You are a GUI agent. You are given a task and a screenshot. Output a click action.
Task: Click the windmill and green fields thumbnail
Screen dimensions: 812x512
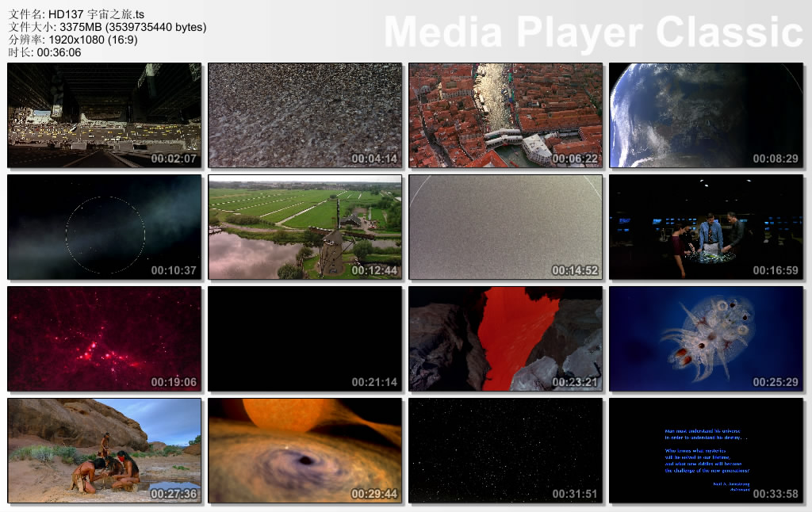tap(304, 227)
